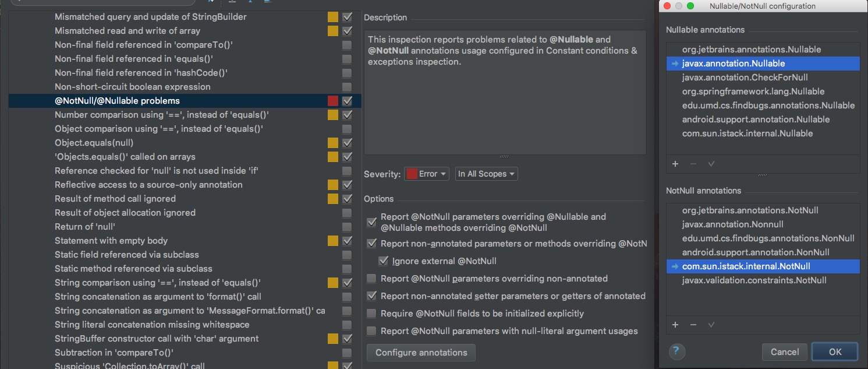This screenshot has height=369, width=868.
Task: Open the 'In All Scopes' dropdown
Action: [x=486, y=174]
